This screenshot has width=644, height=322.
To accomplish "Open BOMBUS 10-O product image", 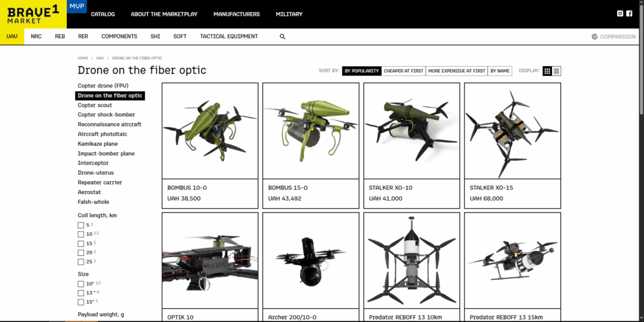I will 210,131.
